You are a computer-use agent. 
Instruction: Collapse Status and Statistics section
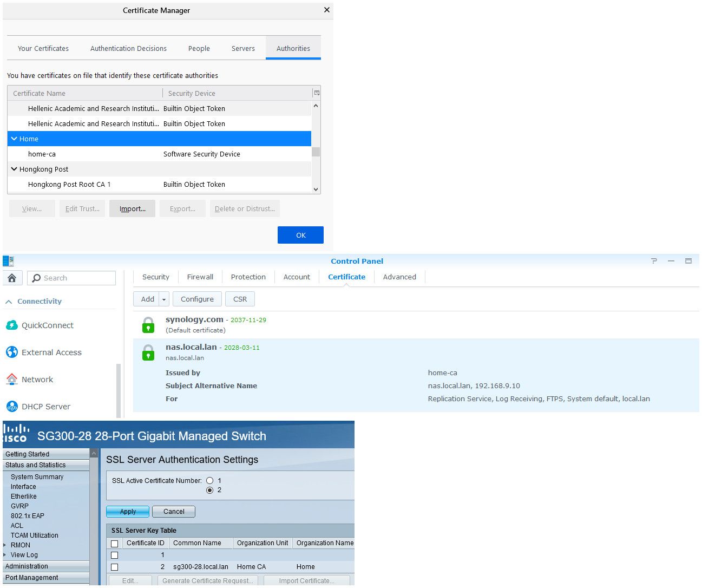click(x=46, y=465)
